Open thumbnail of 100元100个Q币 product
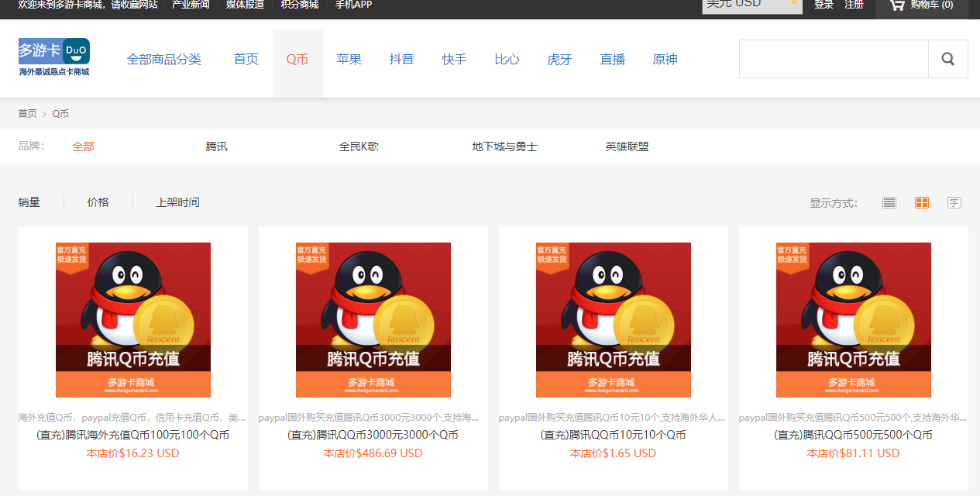Viewport: 980px width, 496px height. coord(133,320)
